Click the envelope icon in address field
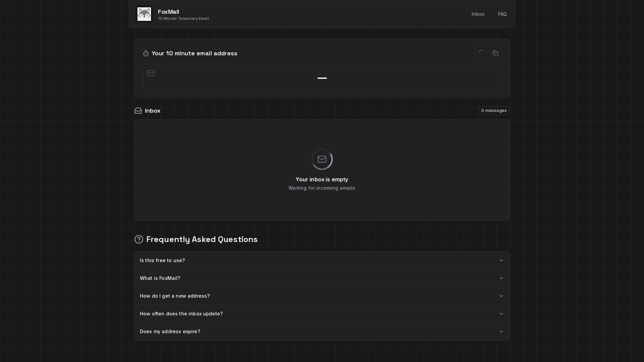This screenshot has height=362, width=644. 151,73
